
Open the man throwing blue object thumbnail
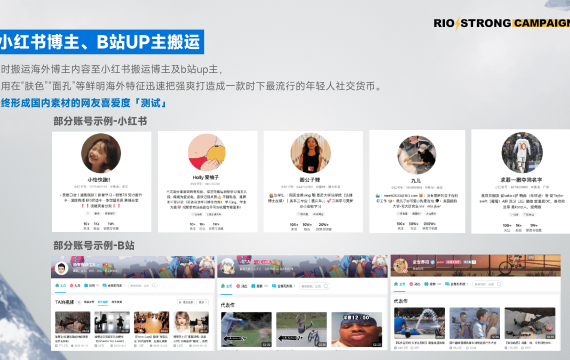pos(246,329)
